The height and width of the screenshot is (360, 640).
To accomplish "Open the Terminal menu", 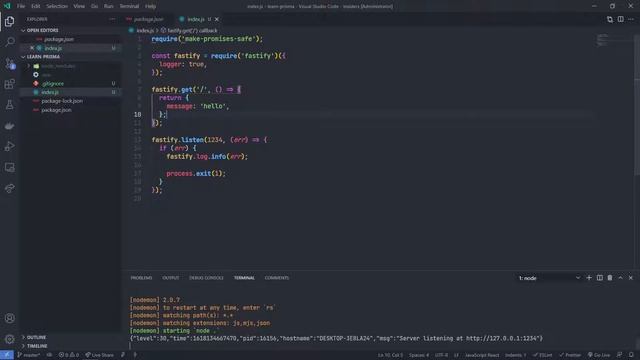I will point(129,6).
